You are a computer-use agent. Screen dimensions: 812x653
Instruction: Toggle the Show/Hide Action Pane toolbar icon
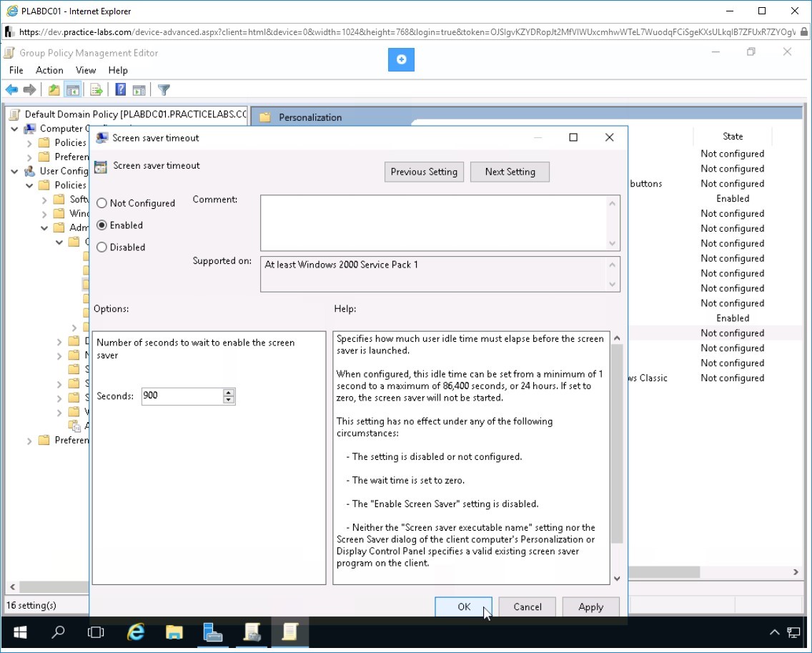[139, 89]
